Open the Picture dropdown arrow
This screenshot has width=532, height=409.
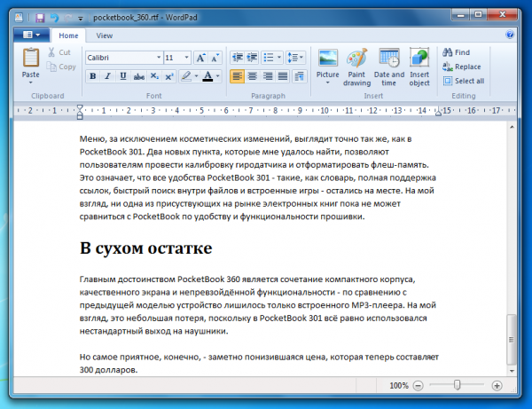[328, 83]
